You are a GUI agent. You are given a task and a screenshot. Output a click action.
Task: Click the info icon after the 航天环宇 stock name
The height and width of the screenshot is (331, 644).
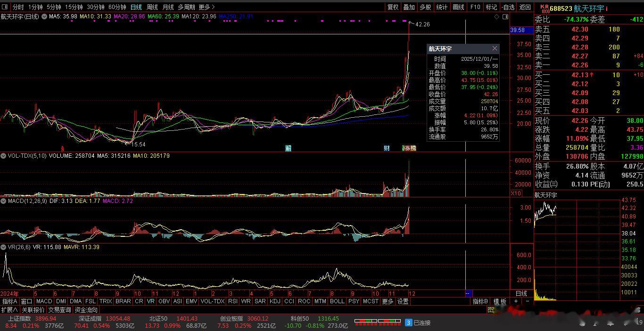click(607, 8)
